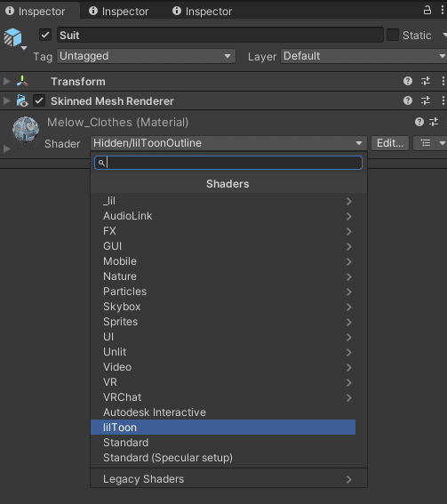Open the Transform component kebab menu
This screenshot has width=447, height=504.
click(x=443, y=81)
